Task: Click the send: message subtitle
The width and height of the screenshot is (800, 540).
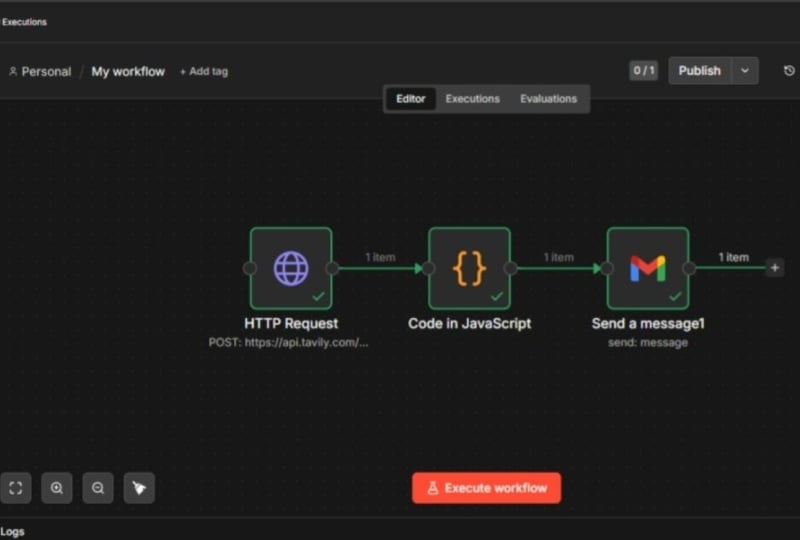Action: click(x=648, y=342)
